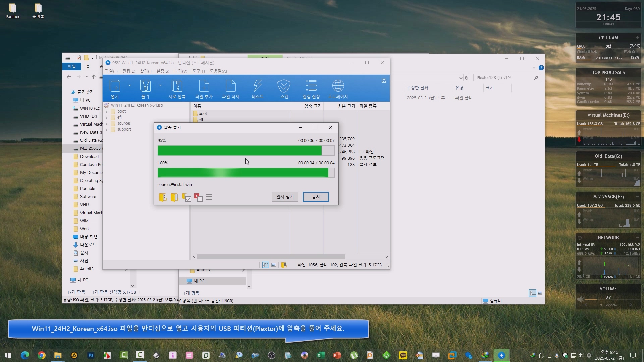
Task: Click the Windows Start button
Action: pos(8,355)
